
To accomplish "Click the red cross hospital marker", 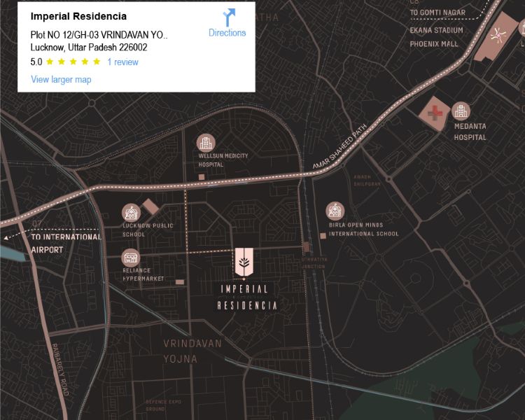I will tap(434, 113).
